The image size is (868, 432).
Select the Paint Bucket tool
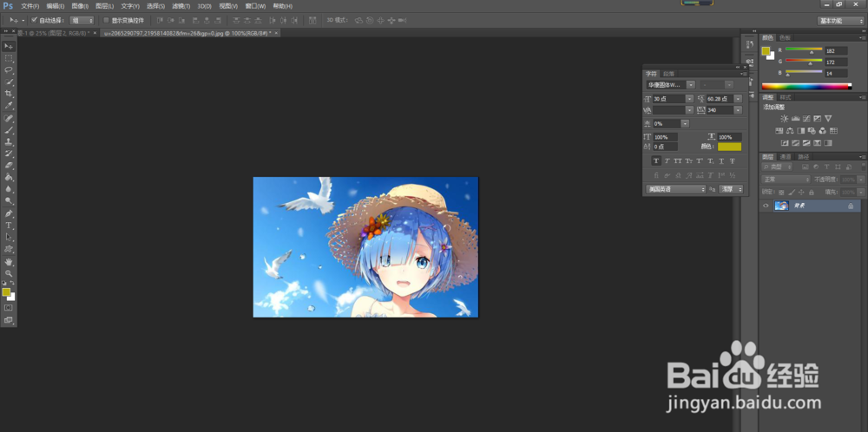click(9, 178)
